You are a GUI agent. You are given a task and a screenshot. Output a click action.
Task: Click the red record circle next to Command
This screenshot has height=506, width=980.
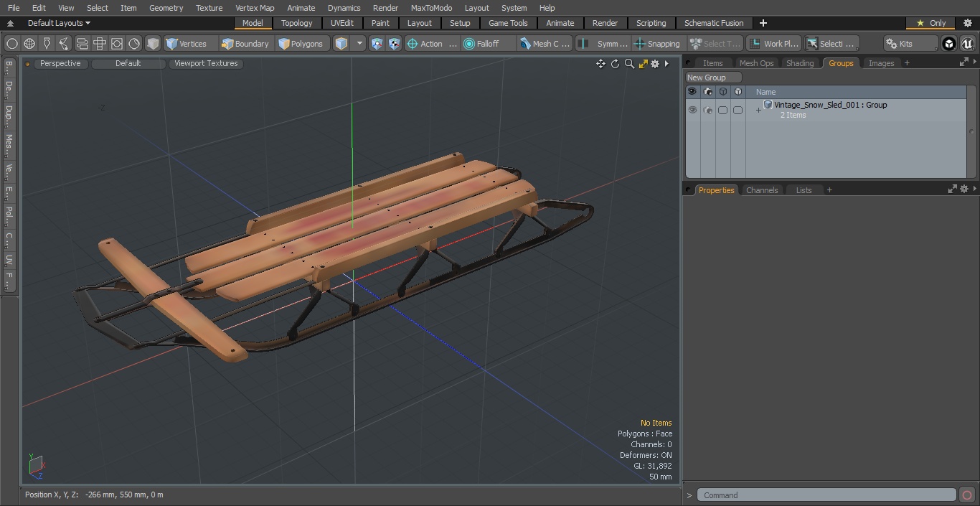coord(966,495)
